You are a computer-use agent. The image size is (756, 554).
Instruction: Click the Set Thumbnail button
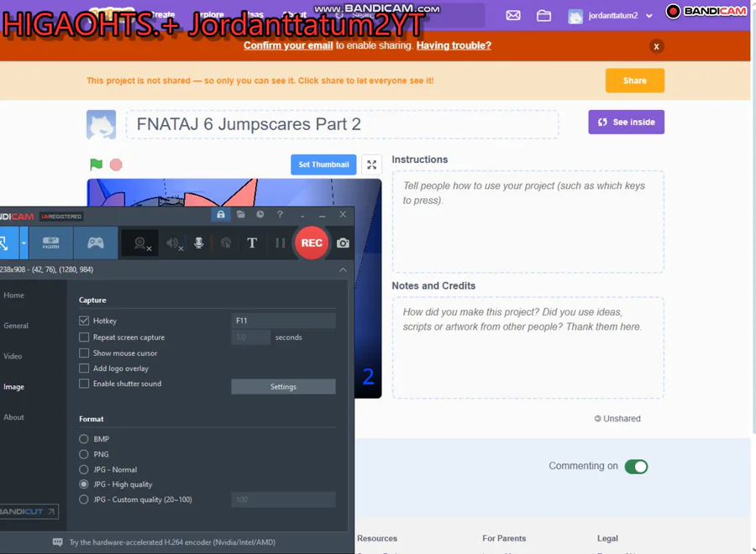coord(323,165)
